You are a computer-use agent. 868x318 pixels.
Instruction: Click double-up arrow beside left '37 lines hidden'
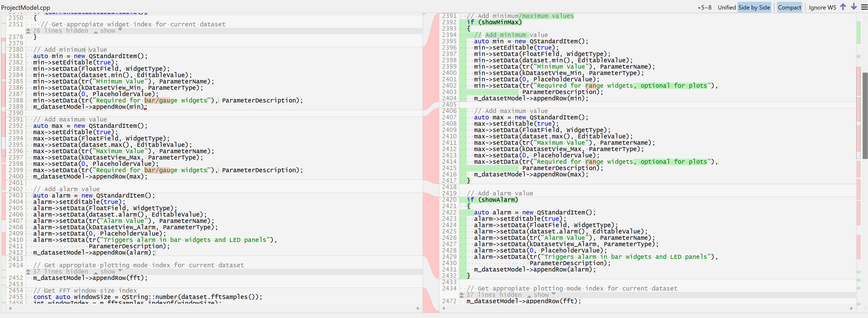(28, 272)
